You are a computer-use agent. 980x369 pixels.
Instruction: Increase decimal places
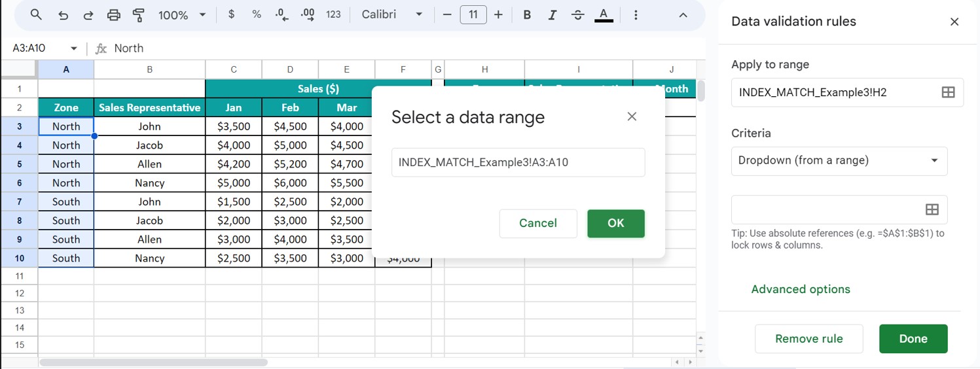[x=308, y=14]
